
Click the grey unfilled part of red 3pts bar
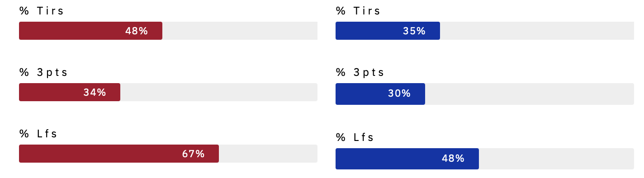click(219, 92)
